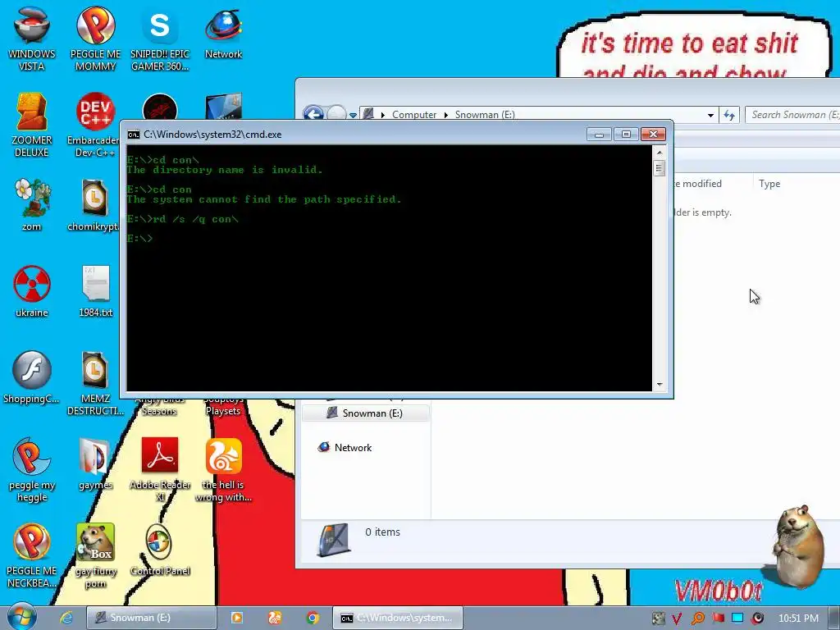This screenshot has height=630, width=840.
Task: Launch Adobe Reader XI from desktop
Action: pos(160,469)
